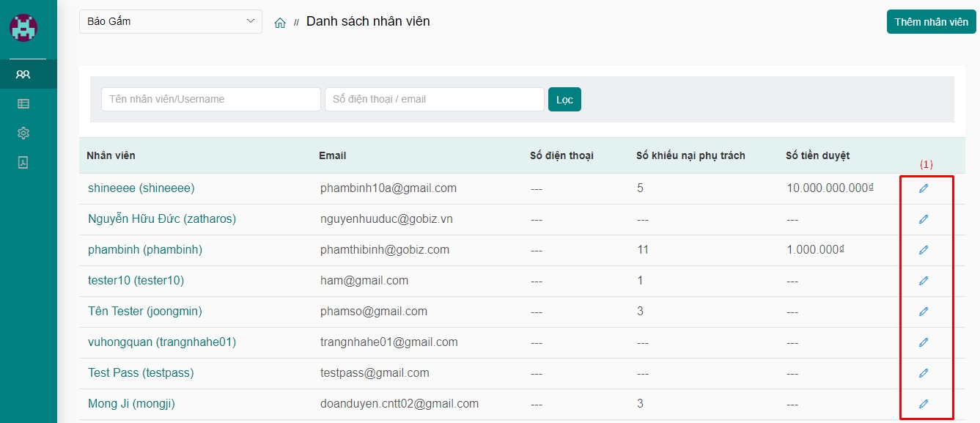
Task: Click the avatar logo in sidebar
Action: click(x=23, y=28)
